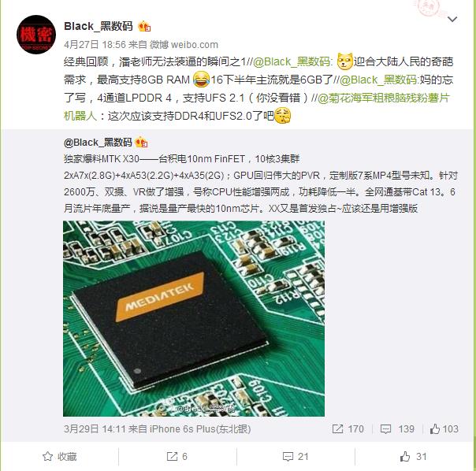Click the laughing-crying emoji after 8GB RAM
The height and width of the screenshot is (471, 476).
[201, 80]
